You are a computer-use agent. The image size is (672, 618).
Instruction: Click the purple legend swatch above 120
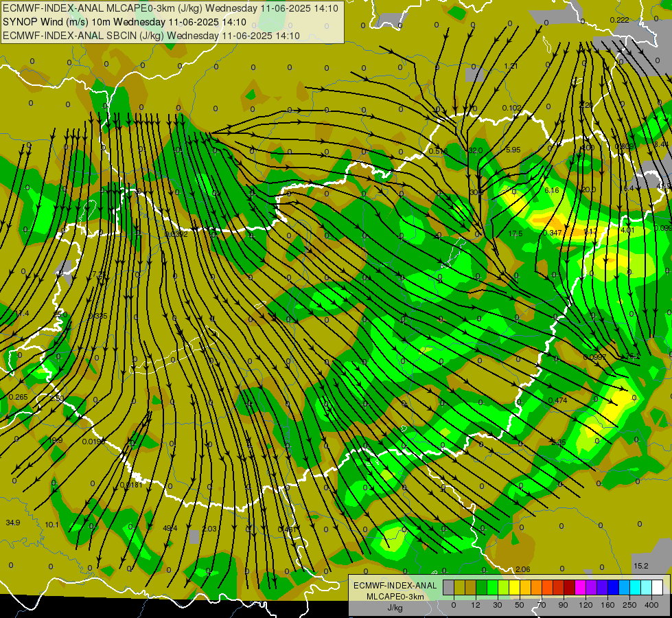tap(592, 587)
